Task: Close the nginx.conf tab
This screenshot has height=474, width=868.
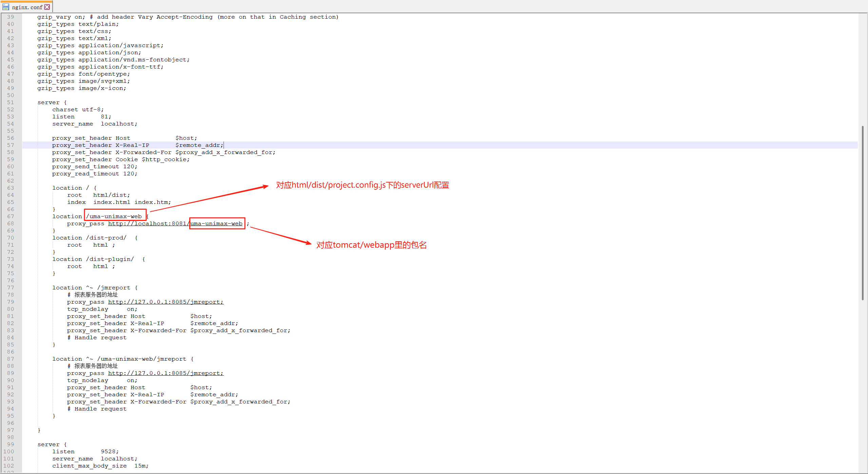Action: tap(47, 7)
